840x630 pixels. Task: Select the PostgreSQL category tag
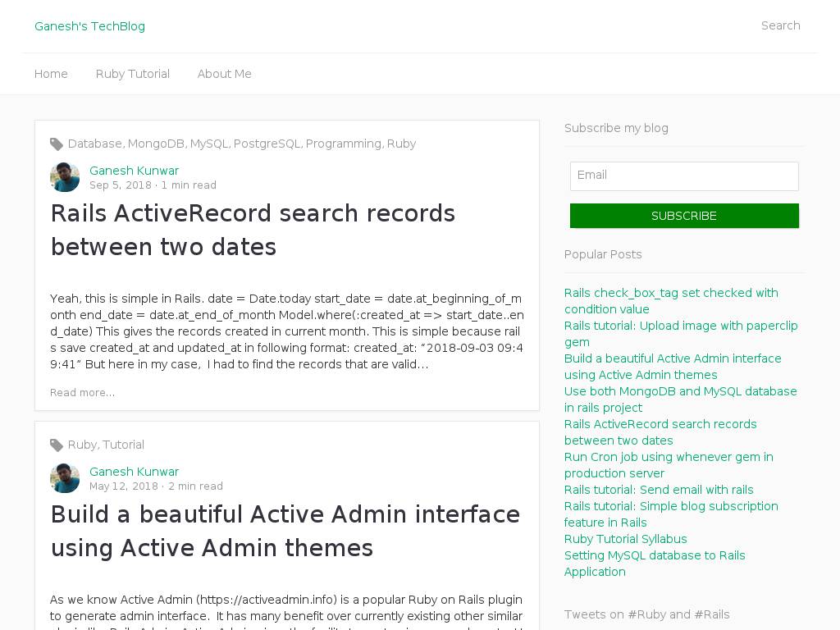click(x=267, y=144)
